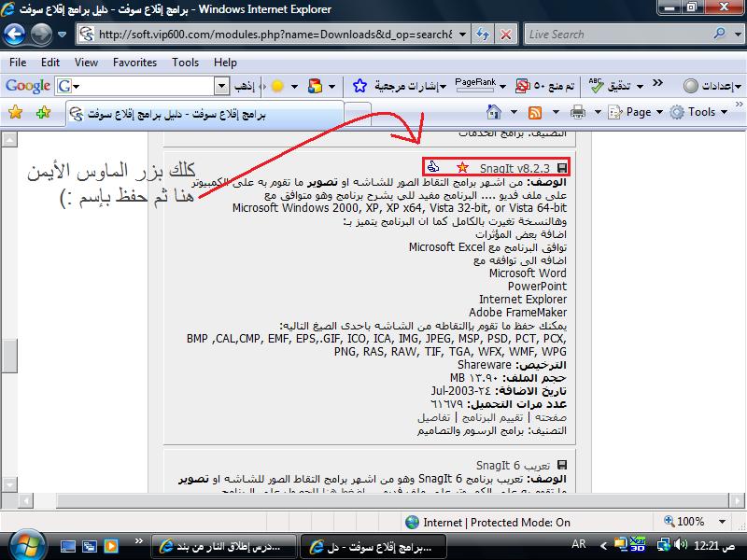The width and height of the screenshot is (747, 560).
Task: Click the browser Forward arrow button
Action: 41,35
